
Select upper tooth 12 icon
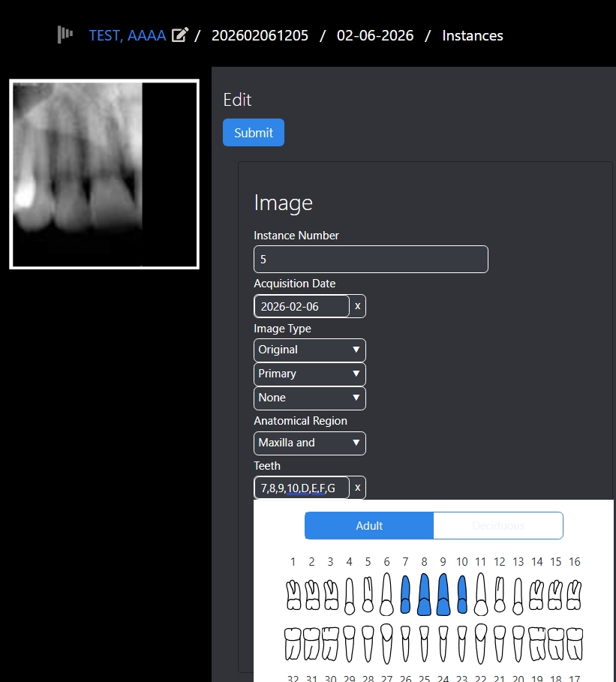(500, 594)
